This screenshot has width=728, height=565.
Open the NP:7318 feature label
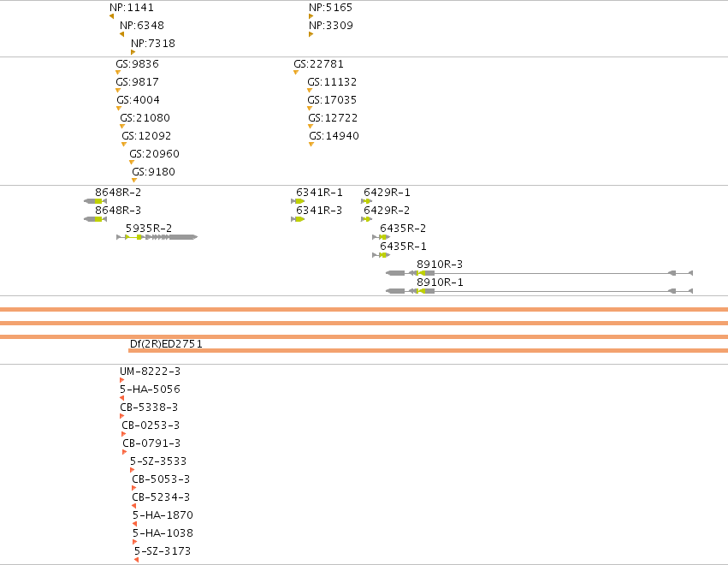[153, 44]
